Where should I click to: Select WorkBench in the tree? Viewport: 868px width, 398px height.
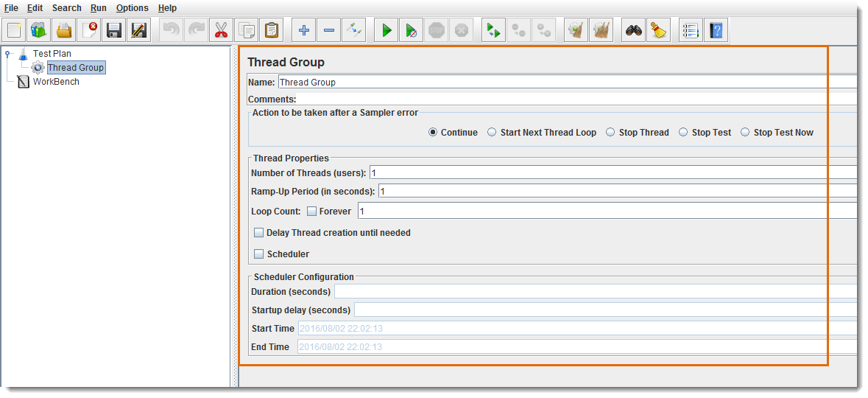56,82
